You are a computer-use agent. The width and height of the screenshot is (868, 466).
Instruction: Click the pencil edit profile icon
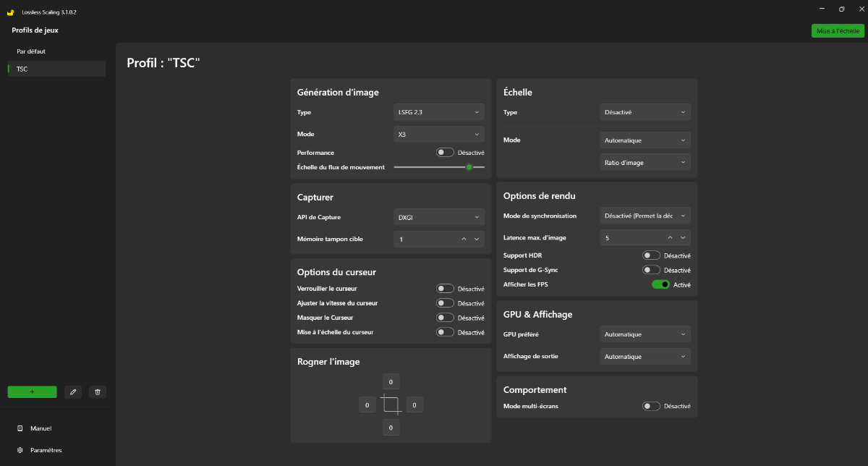(x=73, y=391)
